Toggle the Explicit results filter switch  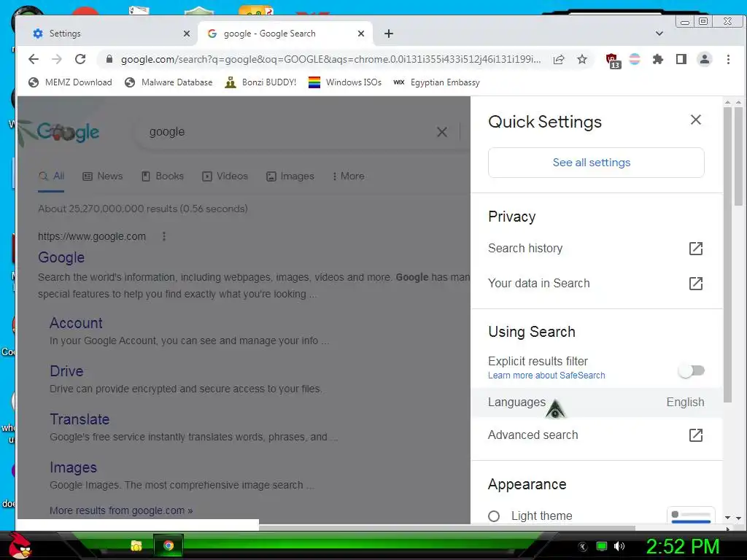click(692, 370)
